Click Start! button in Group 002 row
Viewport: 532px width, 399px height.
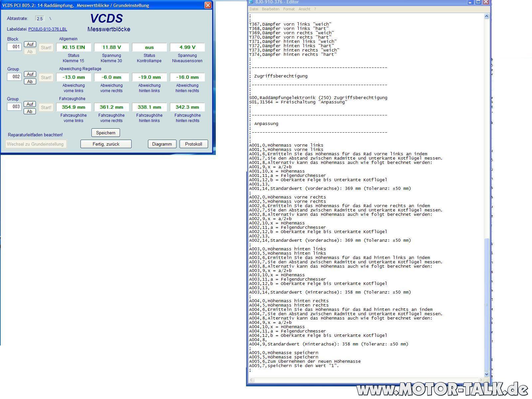(x=46, y=77)
